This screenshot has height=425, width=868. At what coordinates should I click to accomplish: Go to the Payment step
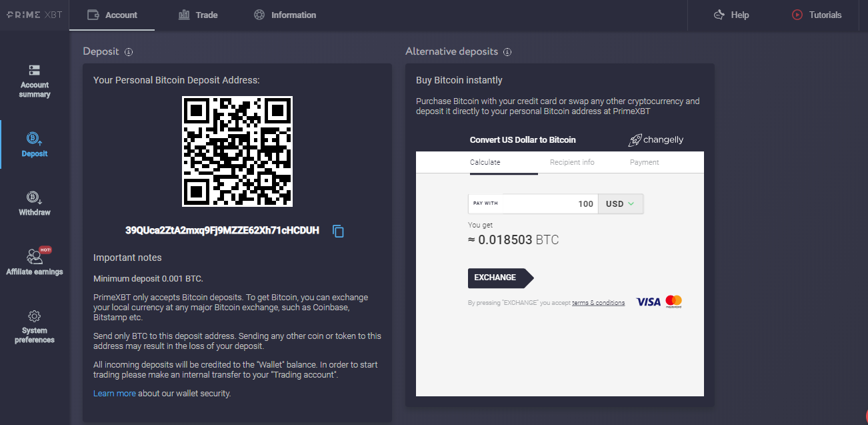tap(644, 162)
